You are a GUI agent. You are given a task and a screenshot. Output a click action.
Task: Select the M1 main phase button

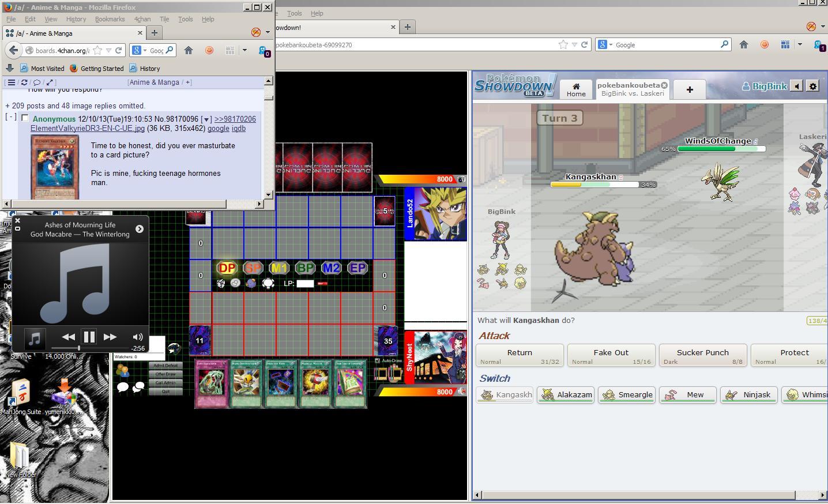(x=279, y=268)
